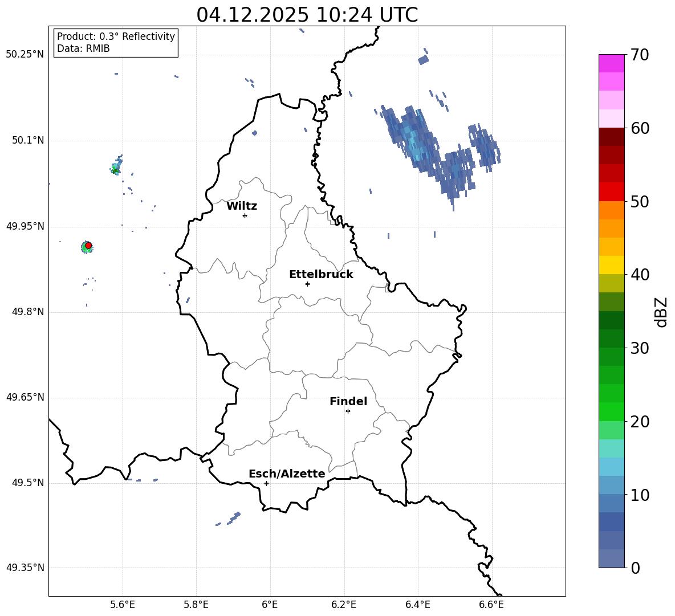Click the 49.95°N latitude label
This screenshot has width=675, height=616.
coord(25,226)
